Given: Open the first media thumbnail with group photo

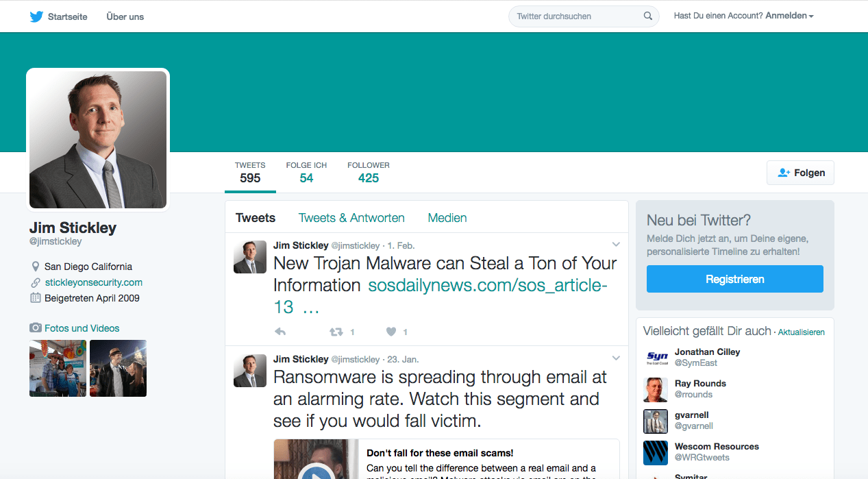Looking at the screenshot, I should click(58, 368).
